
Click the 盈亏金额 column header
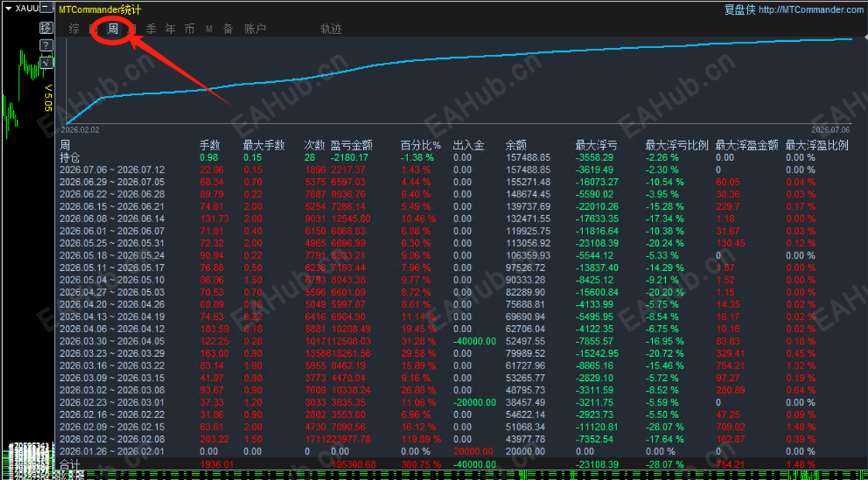click(352, 145)
